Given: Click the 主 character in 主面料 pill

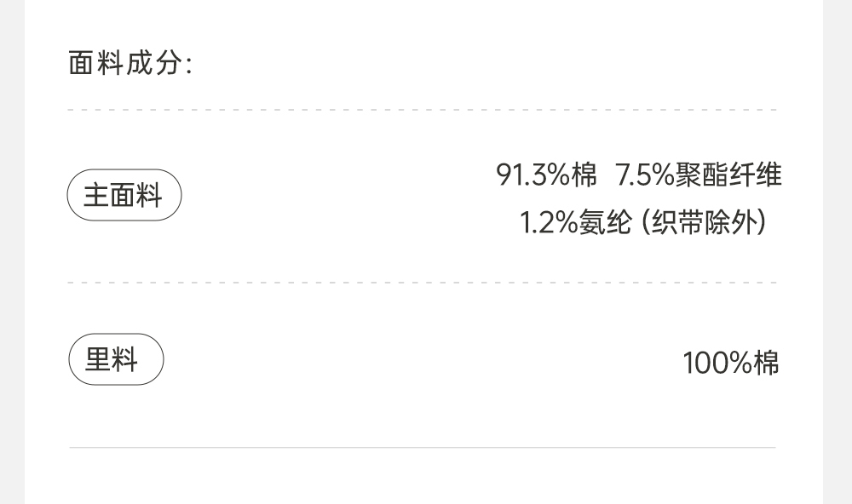Looking at the screenshot, I should (x=95, y=196).
